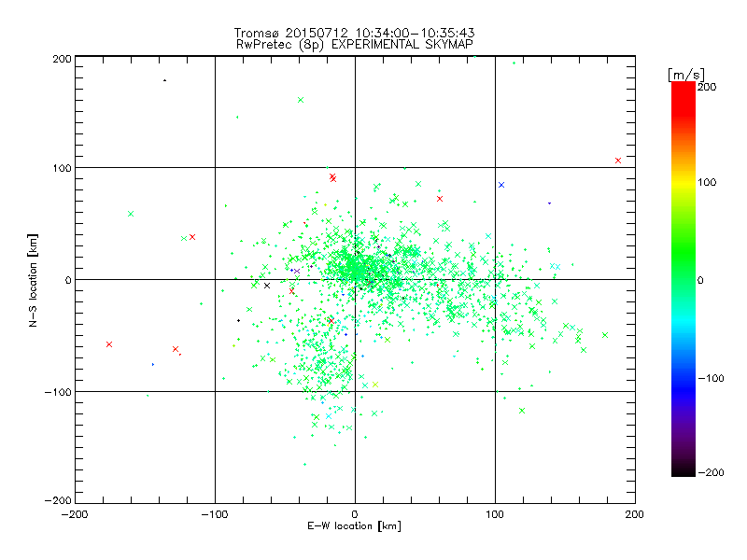This screenshot has height=560, width=747.
Task: Select the "[m/s]" colorbar unit label
Action: [x=686, y=75]
